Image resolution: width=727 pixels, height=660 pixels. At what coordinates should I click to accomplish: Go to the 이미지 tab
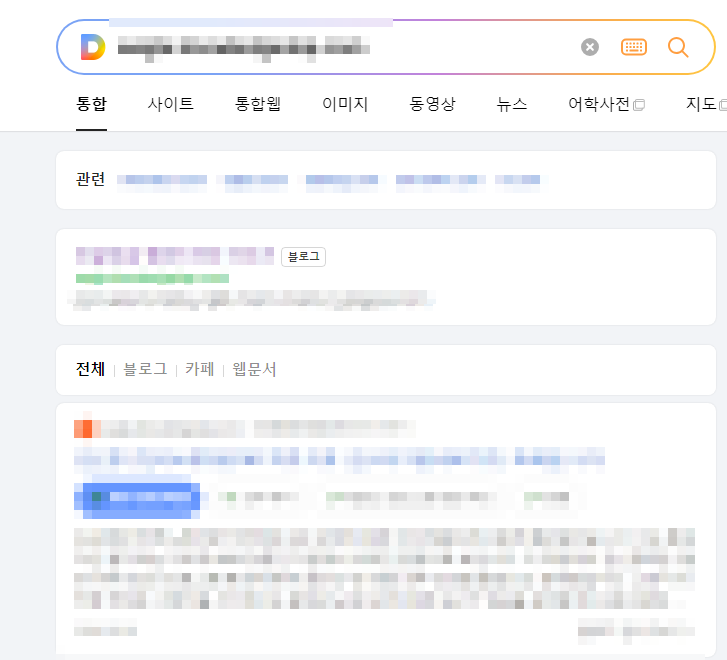(x=345, y=104)
